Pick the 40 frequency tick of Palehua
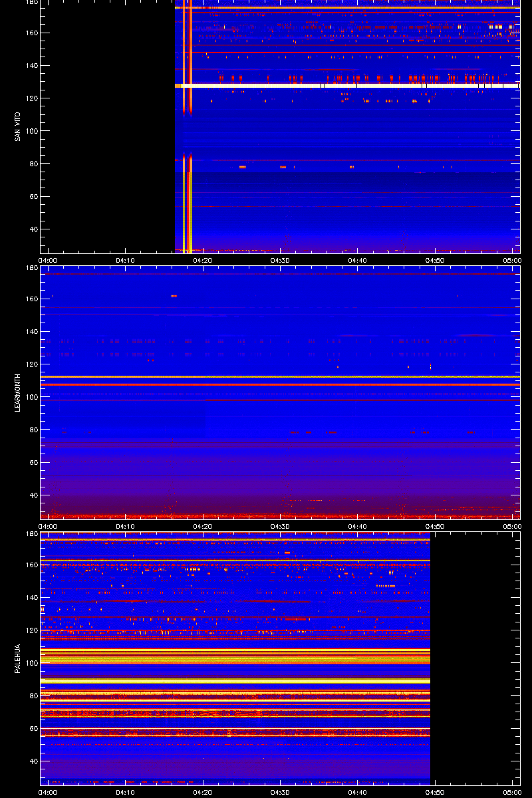The image size is (532, 798). click(x=33, y=761)
